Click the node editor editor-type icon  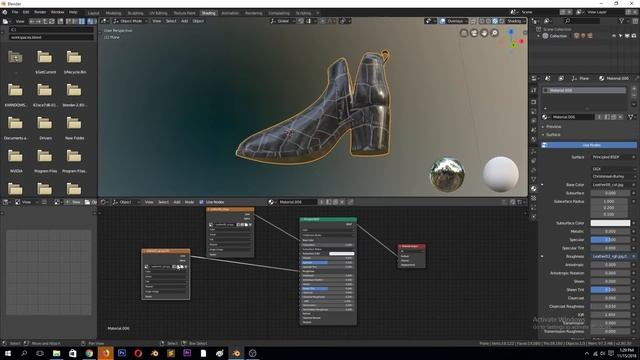(x=104, y=202)
